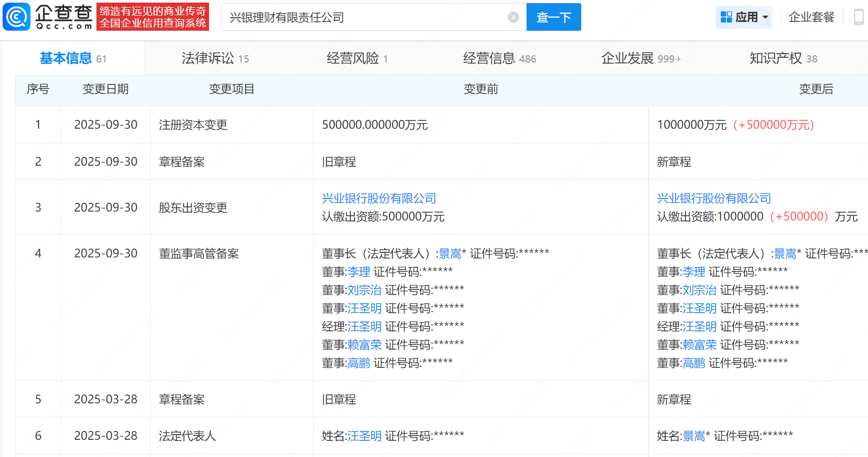Click 赖富荣 director link in 变更前 column
The width and height of the screenshot is (868, 457).
(364, 345)
